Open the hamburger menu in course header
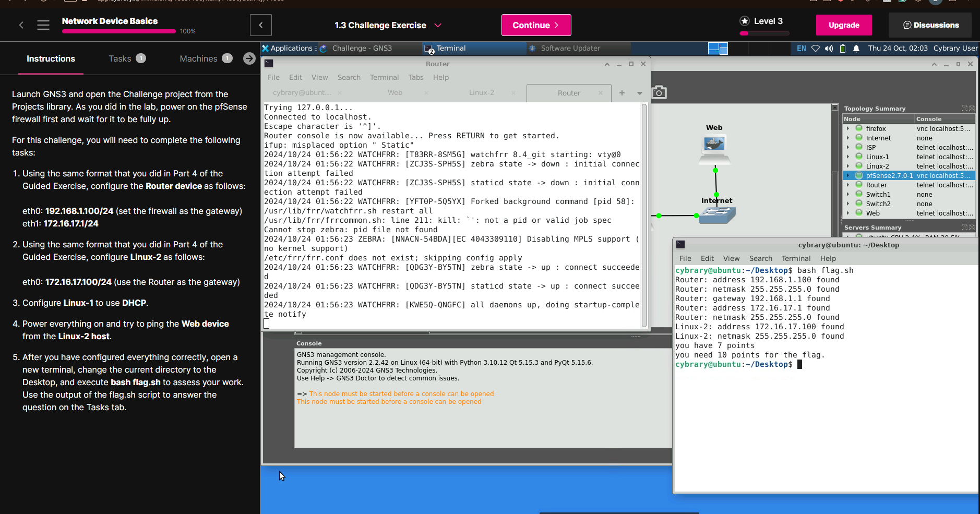 click(x=43, y=25)
